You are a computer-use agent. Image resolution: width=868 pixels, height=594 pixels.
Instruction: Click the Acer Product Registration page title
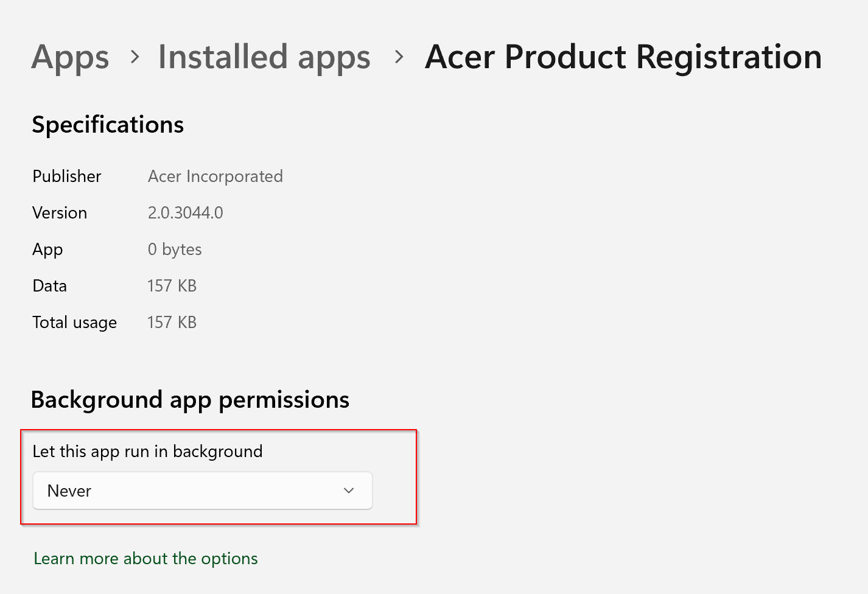pos(623,58)
